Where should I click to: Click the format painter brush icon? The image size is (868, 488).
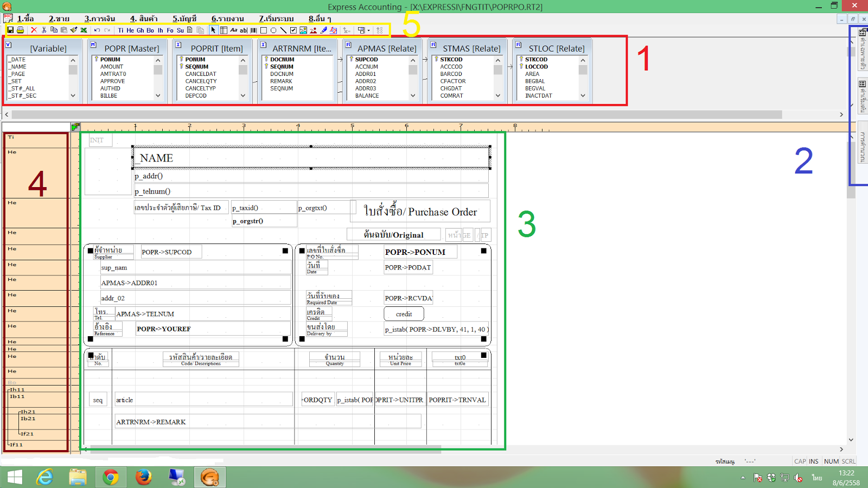point(74,30)
